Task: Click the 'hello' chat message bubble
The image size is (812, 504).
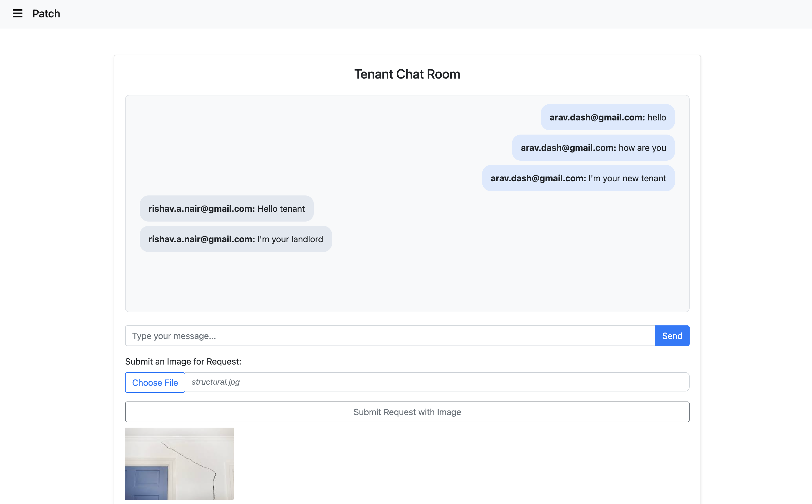Action: coord(607,117)
